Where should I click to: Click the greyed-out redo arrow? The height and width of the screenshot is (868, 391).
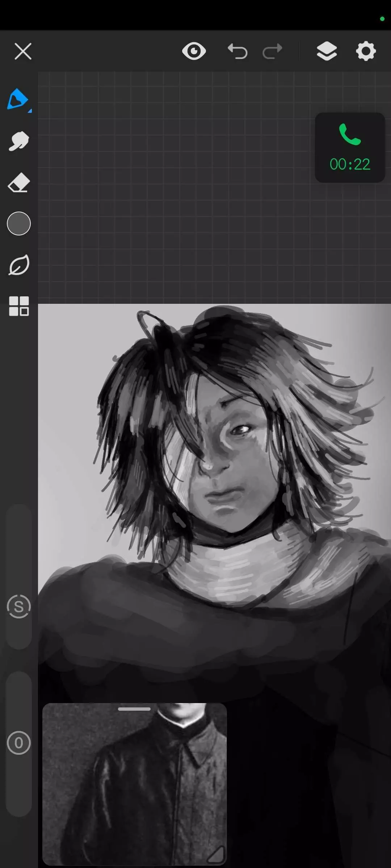tap(272, 51)
